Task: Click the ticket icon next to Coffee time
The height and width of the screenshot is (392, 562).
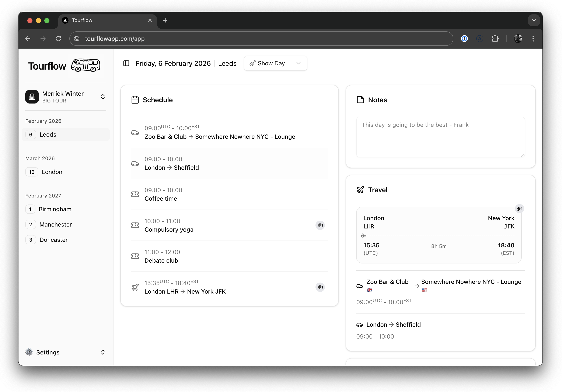Action: 135,194
